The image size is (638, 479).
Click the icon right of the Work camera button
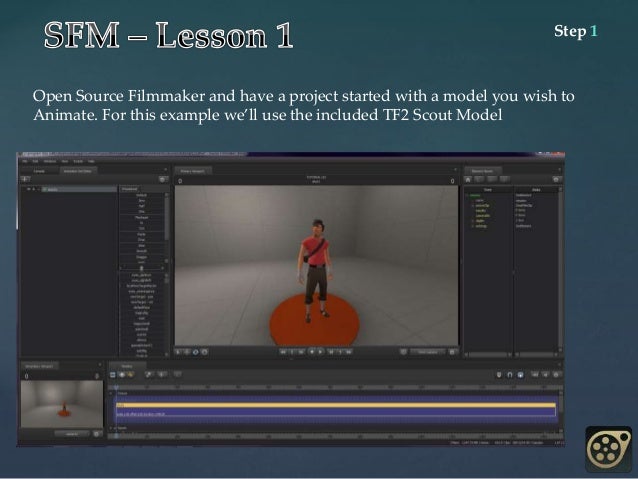(x=452, y=352)
